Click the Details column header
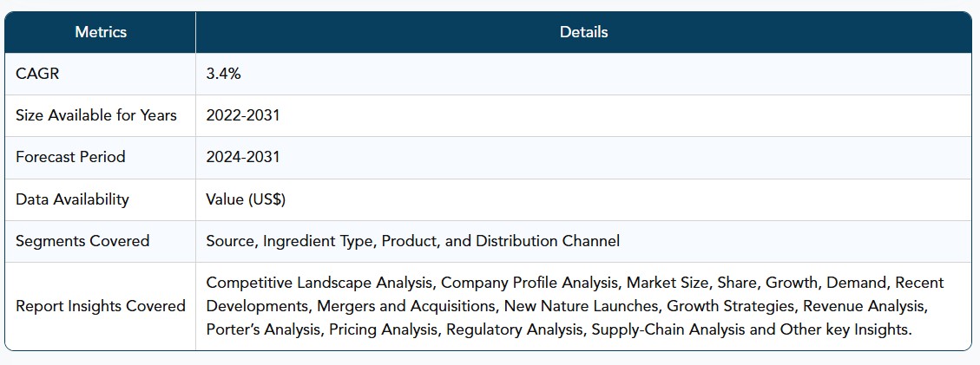980x365 pixels. pos(584,32)
